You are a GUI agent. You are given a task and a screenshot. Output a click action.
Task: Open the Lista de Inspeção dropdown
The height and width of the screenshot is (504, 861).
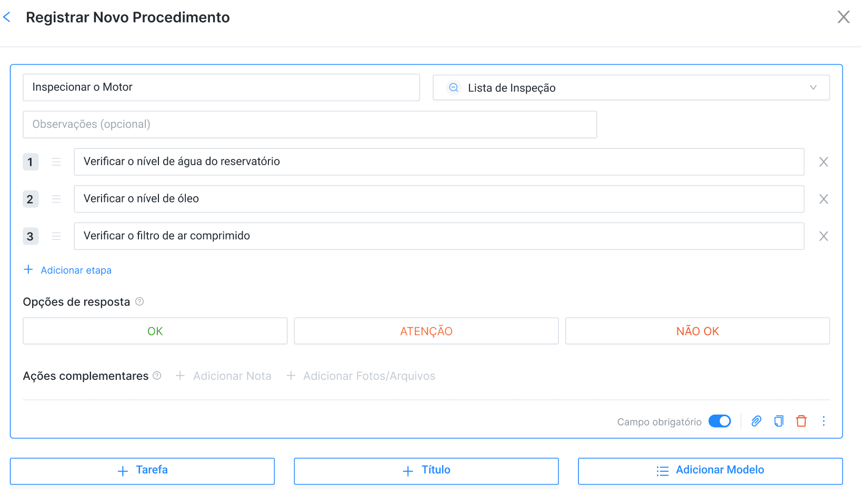click(631, 87)
